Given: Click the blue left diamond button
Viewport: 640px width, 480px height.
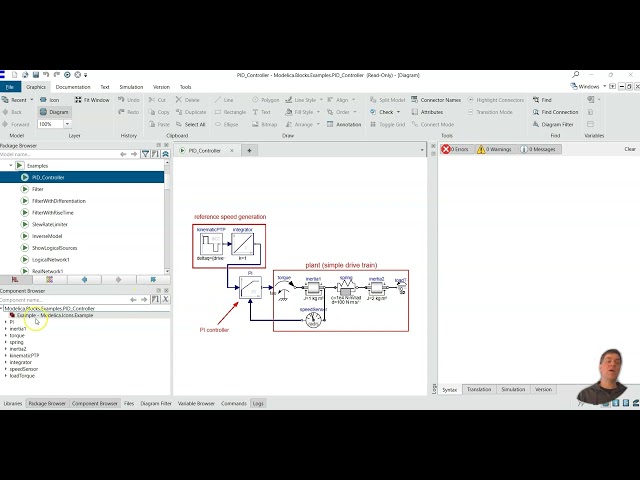Looking at the screenshot, I should pos(84,280).
